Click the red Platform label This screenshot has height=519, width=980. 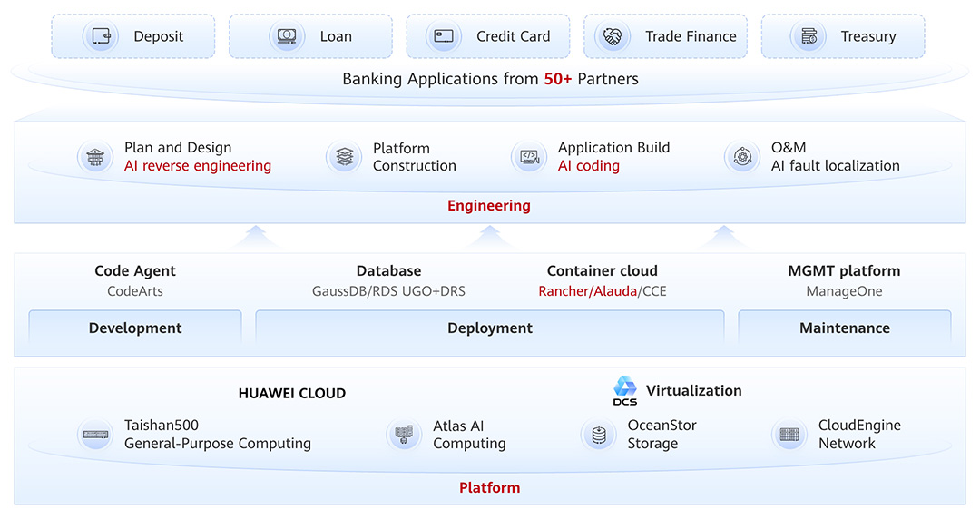tap(489, 488)
